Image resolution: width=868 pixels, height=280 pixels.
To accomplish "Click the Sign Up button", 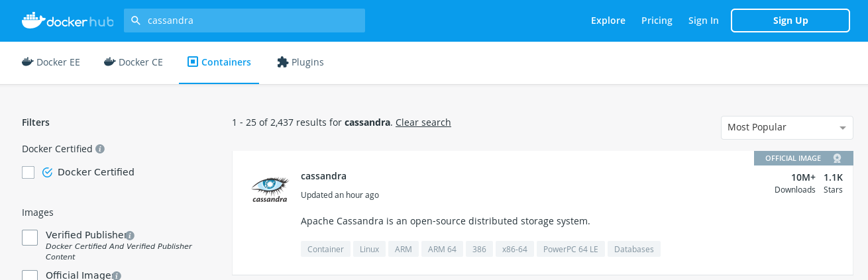I will tap(790, 21).
